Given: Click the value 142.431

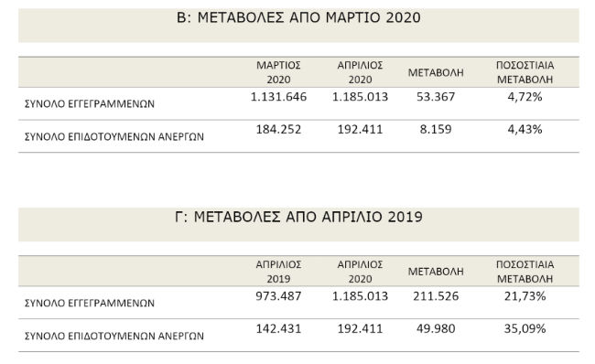Looking at the screenshot, I should pos(278,328).
